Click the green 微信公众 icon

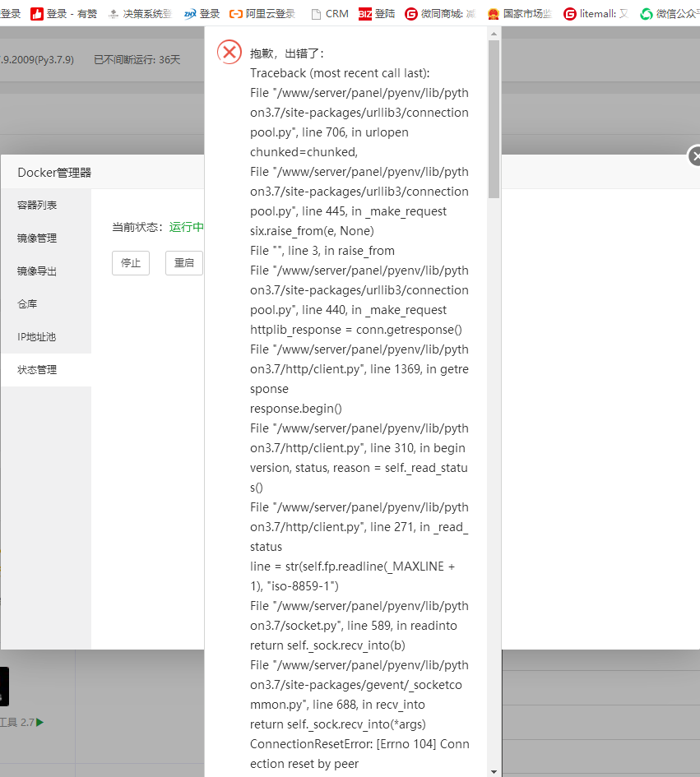(x=646, y=14)
